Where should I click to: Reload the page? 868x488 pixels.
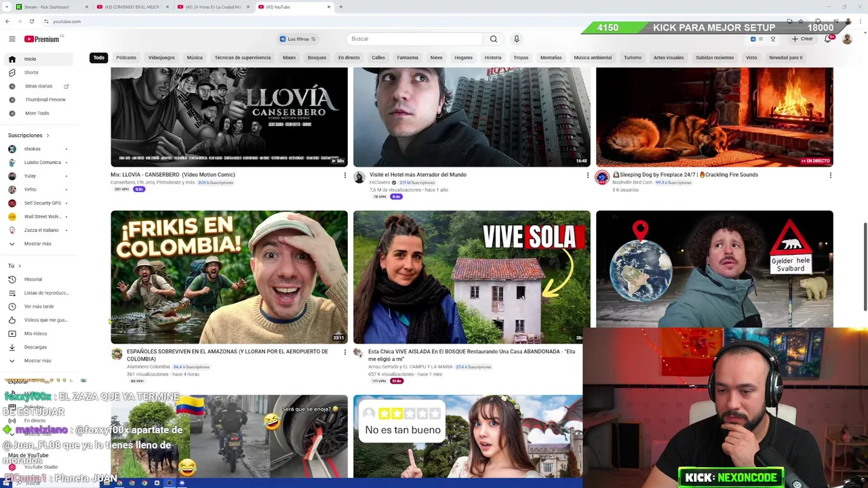31,21
